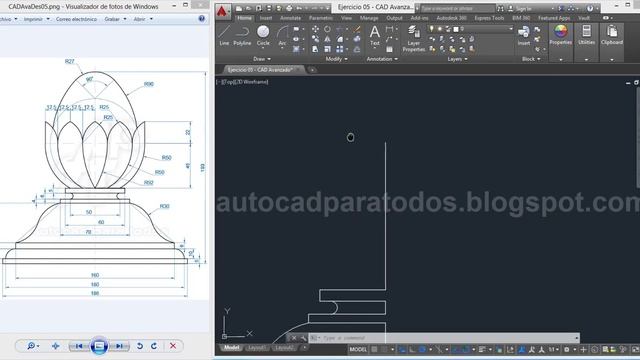Select the Text tool in Annotation panel
640x360 pixels.
coord(375,35)
